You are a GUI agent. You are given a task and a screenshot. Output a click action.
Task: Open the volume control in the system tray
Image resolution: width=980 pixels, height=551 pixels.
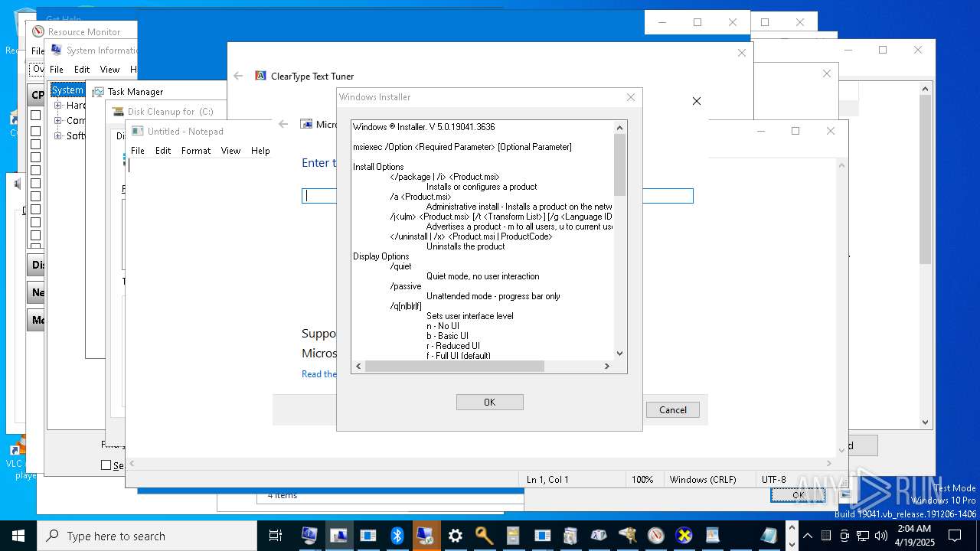coord(880,536)
